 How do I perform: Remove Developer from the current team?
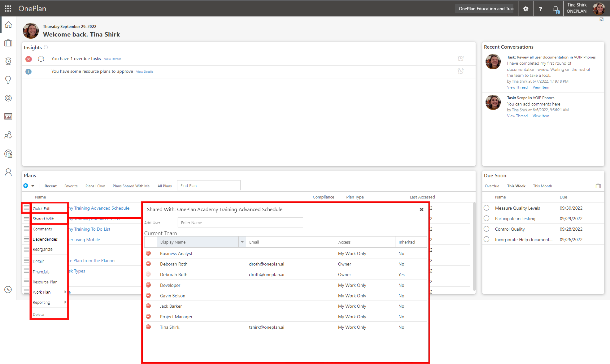pyautogui.click(x=148, y=285)
